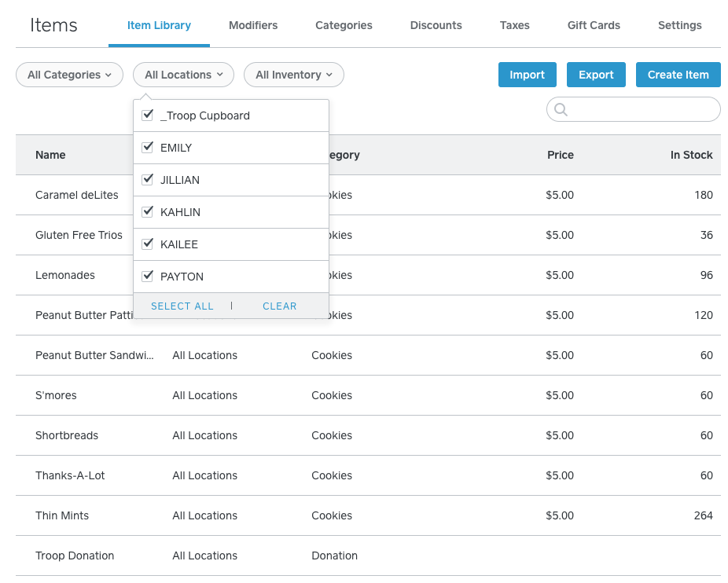
Task: Click into the item search field
Action: tap(641, 110)
